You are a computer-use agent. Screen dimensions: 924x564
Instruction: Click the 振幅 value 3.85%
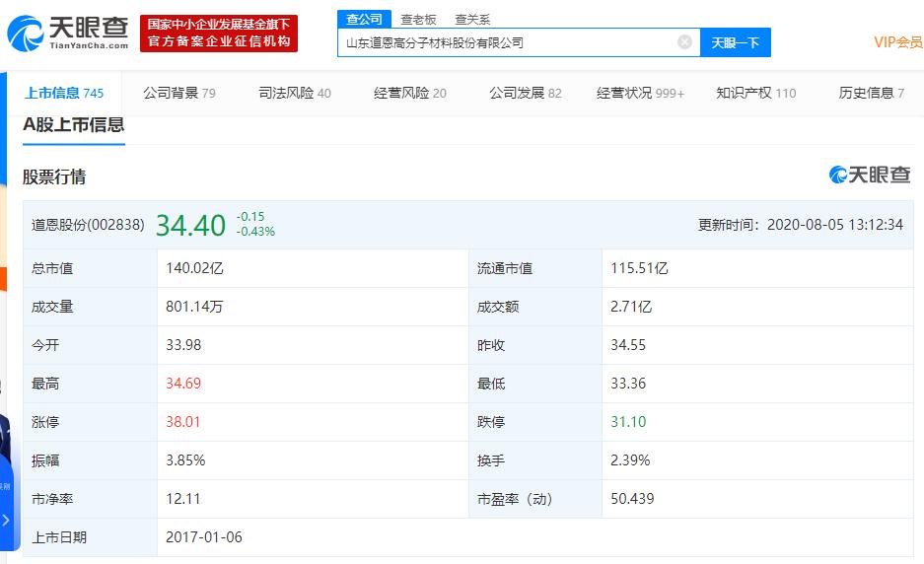click(185, 460)
